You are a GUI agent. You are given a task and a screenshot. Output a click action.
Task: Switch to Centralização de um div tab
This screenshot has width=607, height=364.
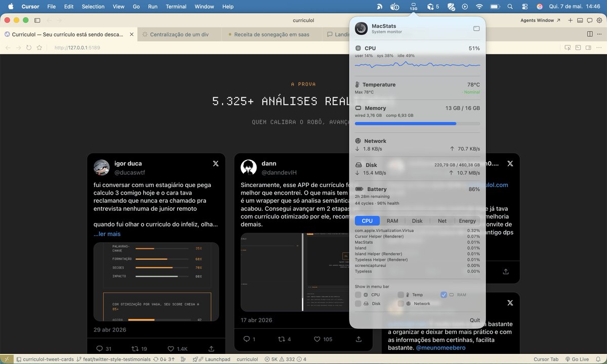click(179, 34)
